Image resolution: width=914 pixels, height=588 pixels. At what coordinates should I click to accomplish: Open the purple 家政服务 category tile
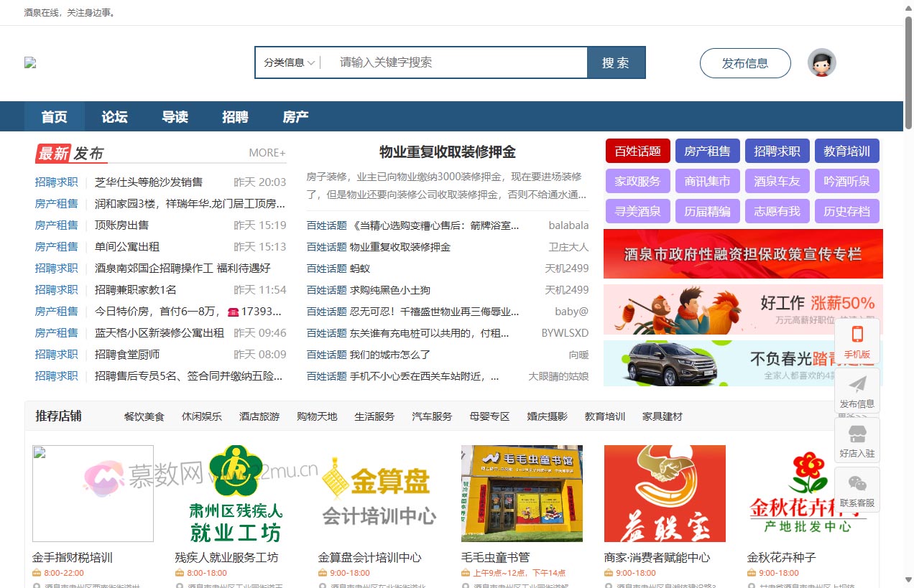(x=637, y=182)
